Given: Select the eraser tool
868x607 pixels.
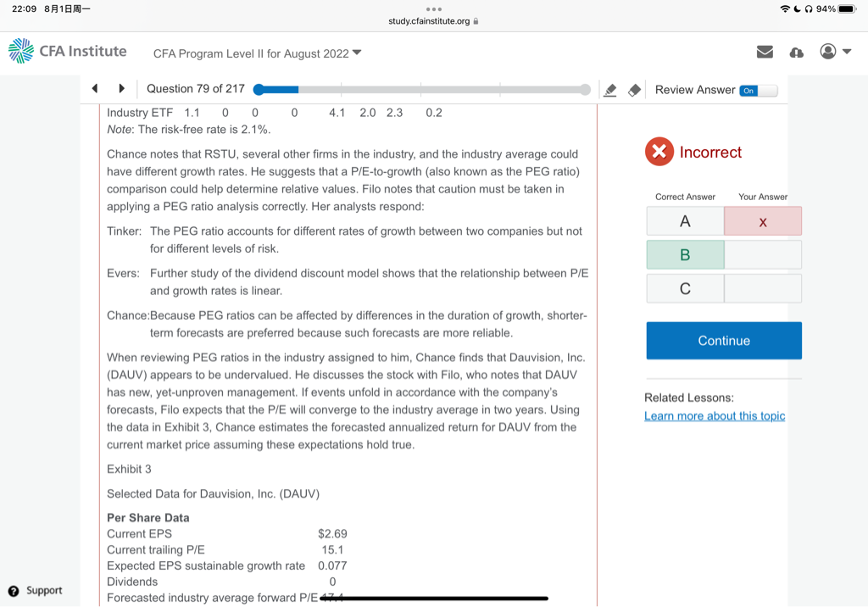Looking at the screenshot, I should [x=634, y=90].
